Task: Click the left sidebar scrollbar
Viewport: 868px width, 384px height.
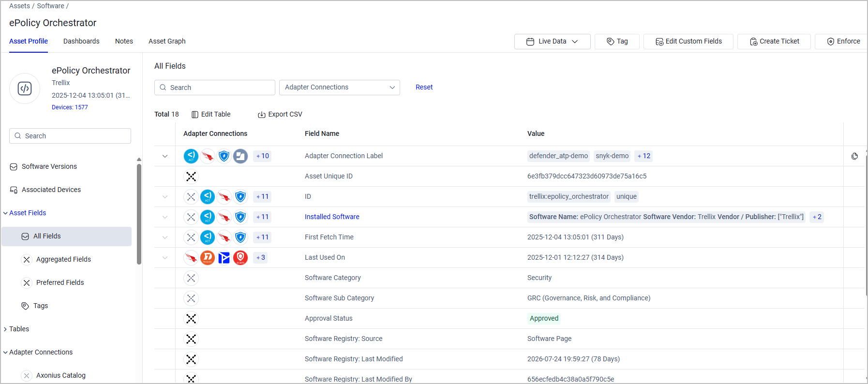Action: pyautogui.click(x=139, y=214)
